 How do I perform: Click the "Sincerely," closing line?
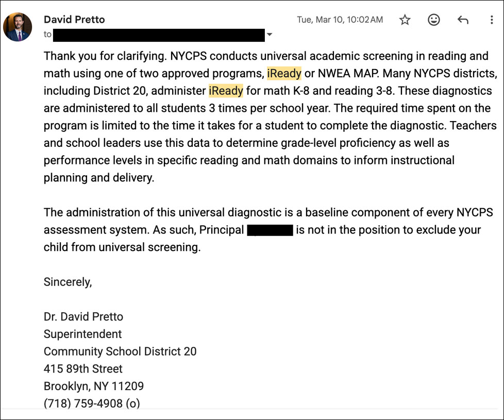(68, 282)
